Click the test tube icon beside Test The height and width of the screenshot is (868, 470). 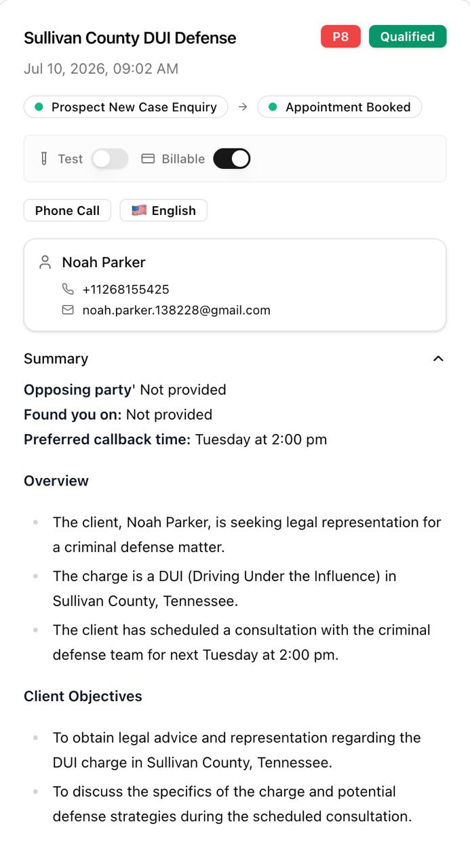tap(44, 159)
